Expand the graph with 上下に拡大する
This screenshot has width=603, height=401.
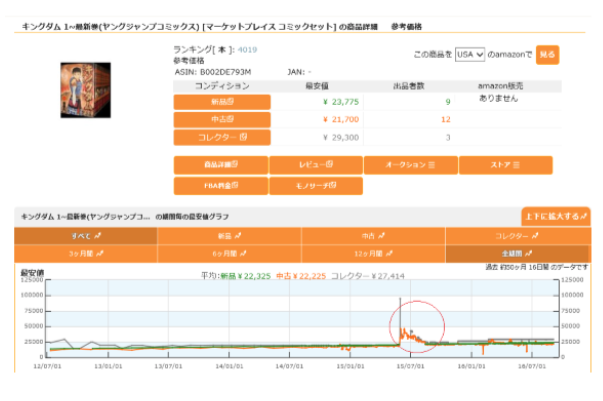click(x=556, y=216)
